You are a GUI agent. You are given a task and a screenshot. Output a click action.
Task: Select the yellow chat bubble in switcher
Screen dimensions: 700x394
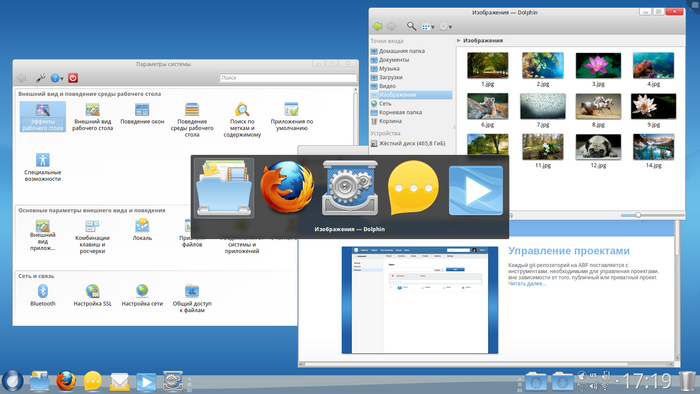(413, 188)
